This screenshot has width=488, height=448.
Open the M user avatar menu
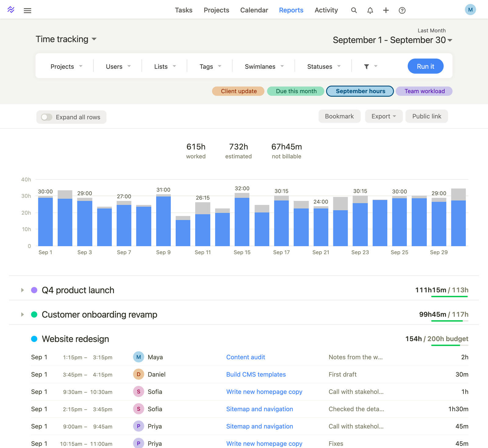[470, 10]
